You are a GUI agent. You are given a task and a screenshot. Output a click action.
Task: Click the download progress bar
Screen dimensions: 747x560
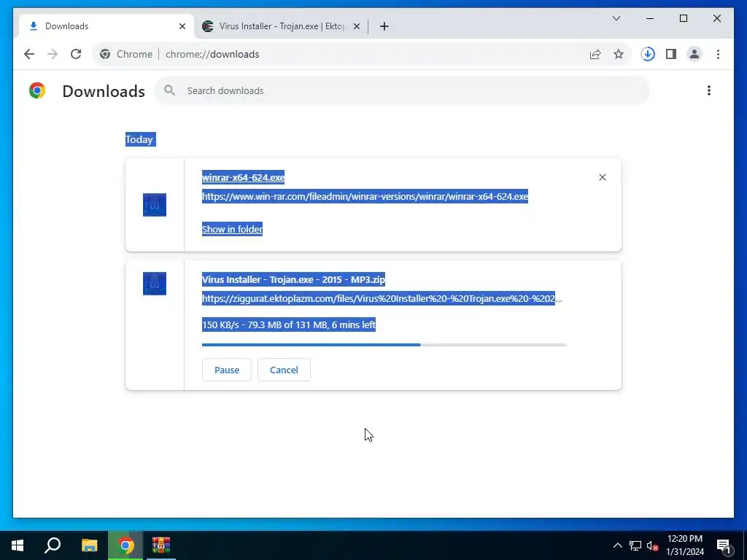384,345
